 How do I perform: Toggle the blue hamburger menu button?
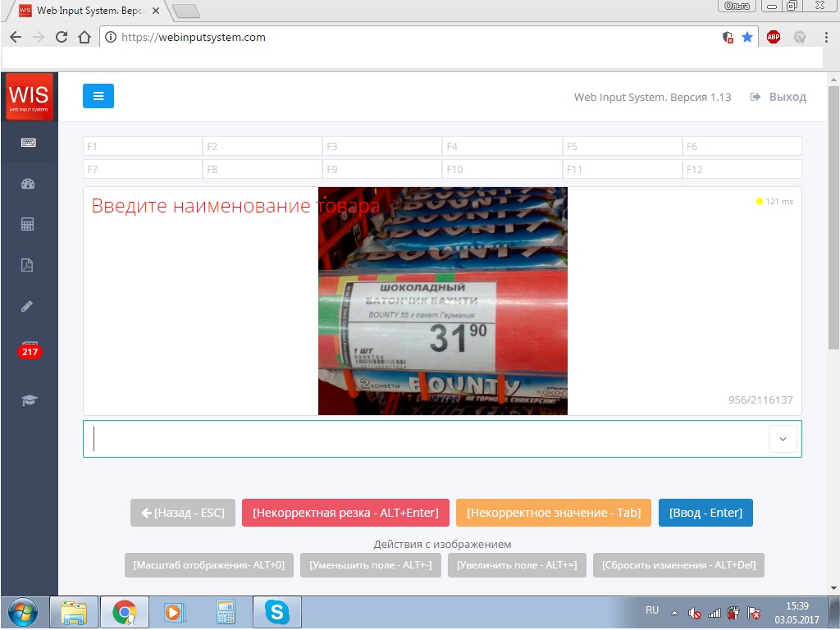[98, 97]
